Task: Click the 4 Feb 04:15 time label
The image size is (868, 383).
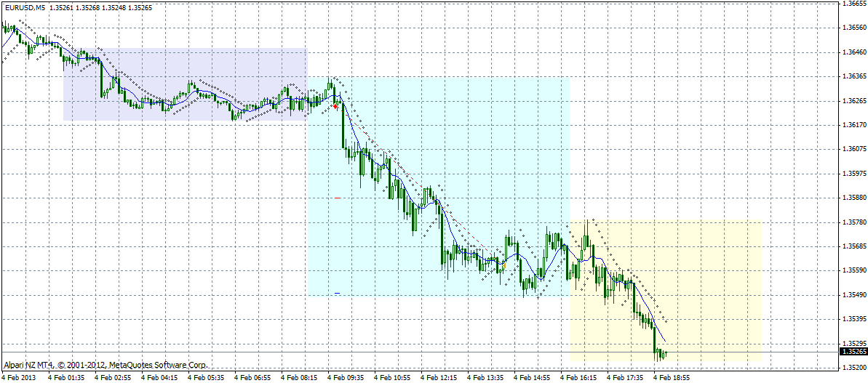Action: 159,379
